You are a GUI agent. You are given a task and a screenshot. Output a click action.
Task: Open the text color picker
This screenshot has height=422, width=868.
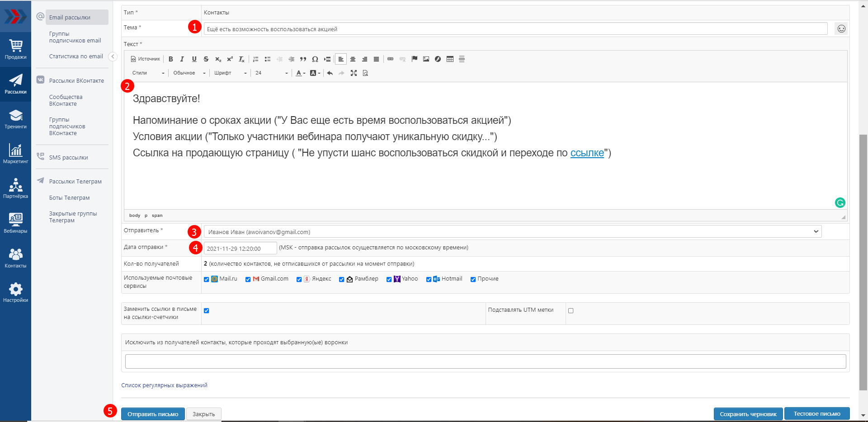[300, 73]
